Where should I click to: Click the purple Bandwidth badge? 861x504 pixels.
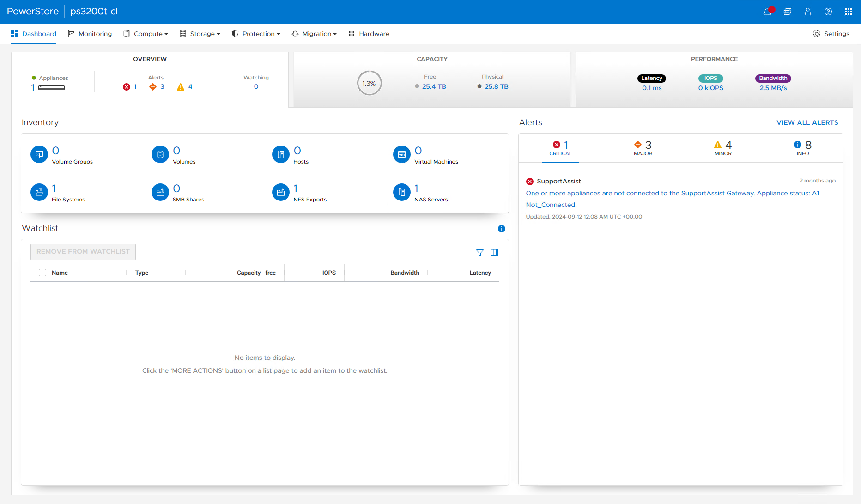click(x=773, y=78)
